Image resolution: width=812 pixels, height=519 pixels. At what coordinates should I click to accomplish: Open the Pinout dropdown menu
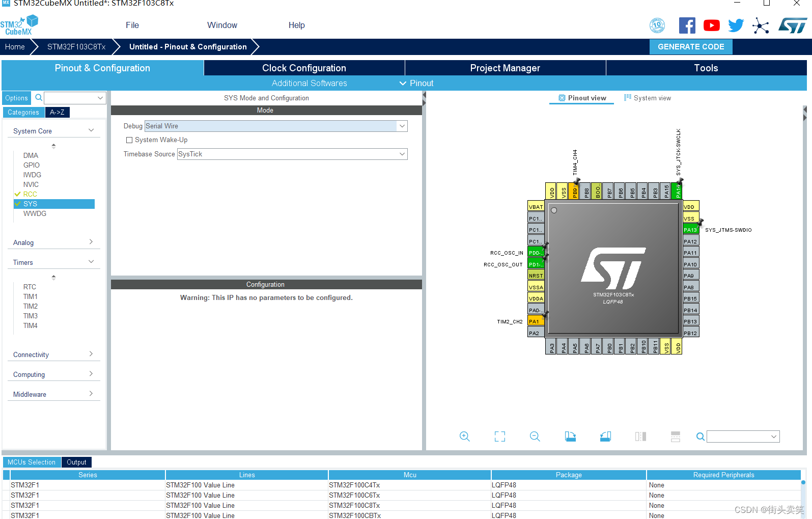tap(416, 83)
